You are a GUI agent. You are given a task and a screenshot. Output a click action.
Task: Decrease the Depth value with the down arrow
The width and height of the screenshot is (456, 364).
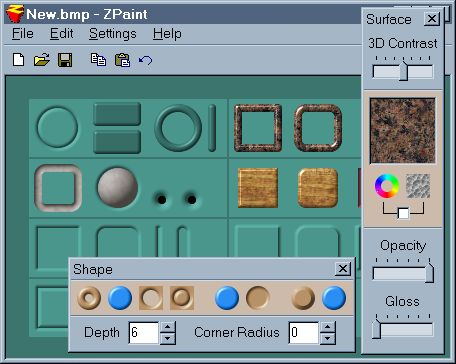click(167, 338)
